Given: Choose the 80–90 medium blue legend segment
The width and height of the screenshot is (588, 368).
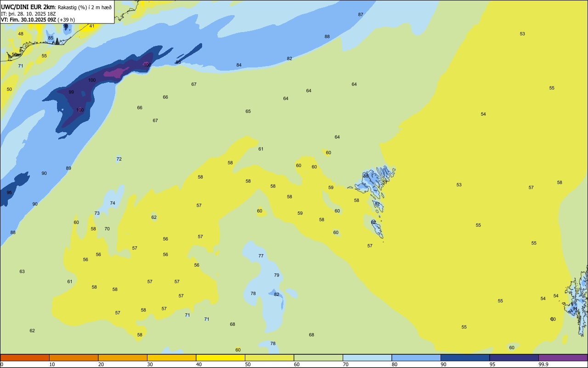Looking at the screenshot, I should (416, 357).
